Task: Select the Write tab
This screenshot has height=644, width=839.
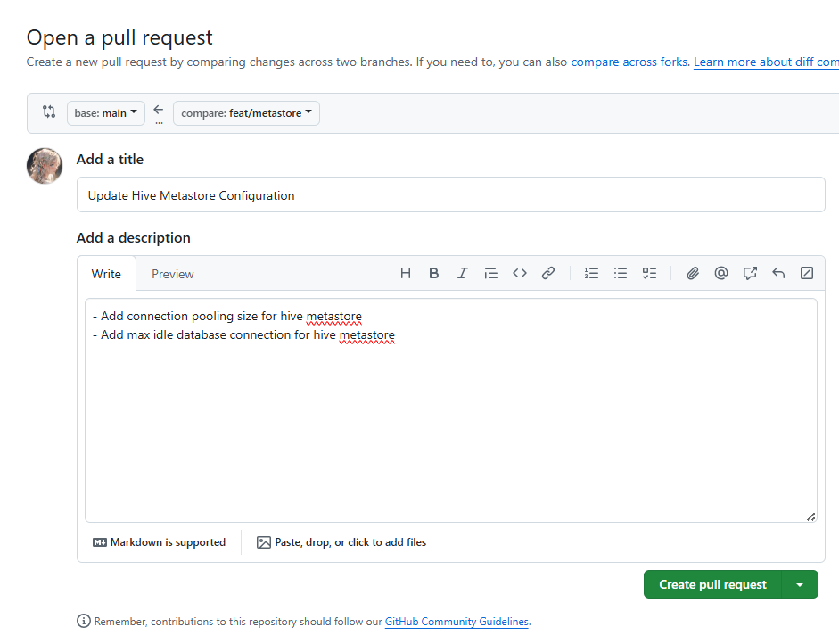Action: point(106,274)
